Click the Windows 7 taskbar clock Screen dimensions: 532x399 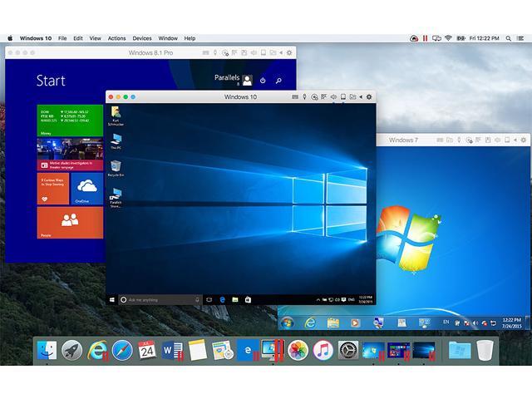tap(513, 322)
